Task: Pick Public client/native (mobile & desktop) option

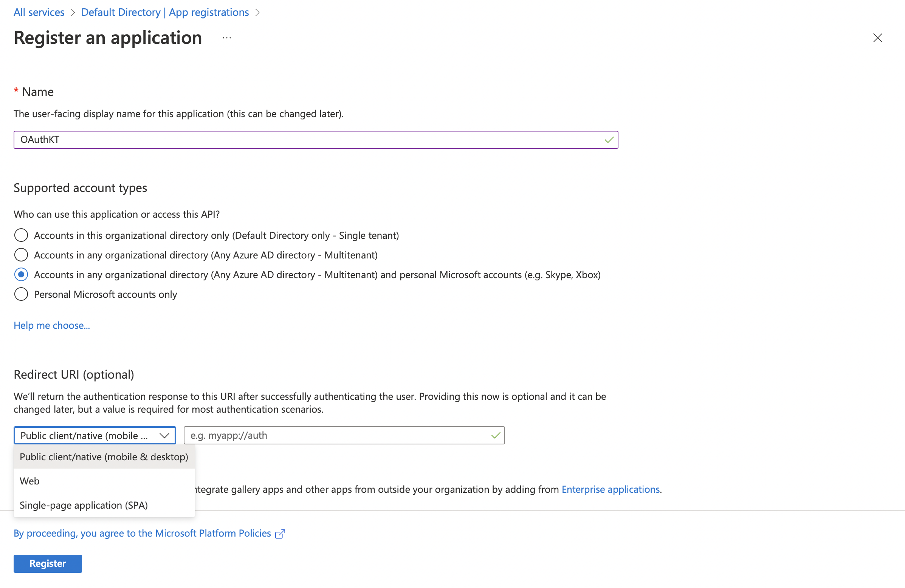Action: 104,457
